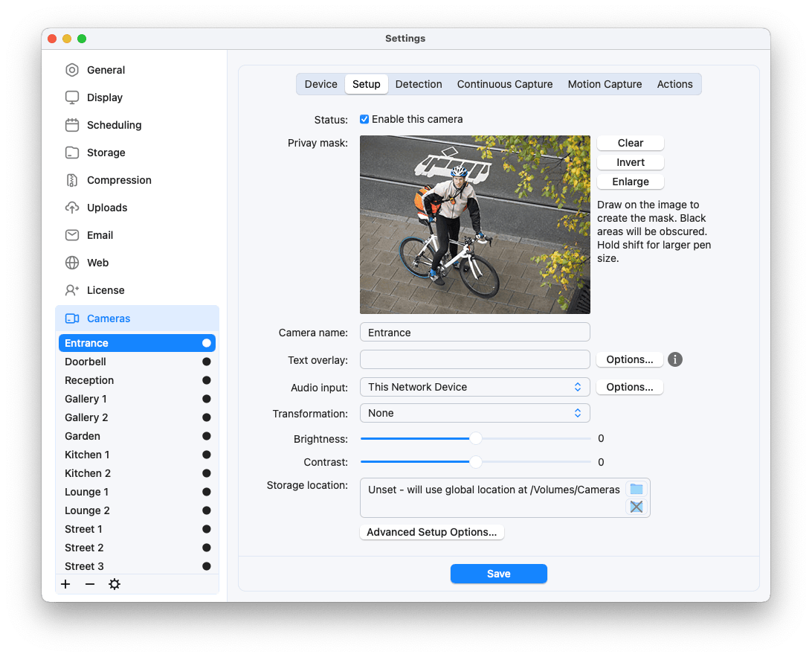Add a new camera with the plus icon
Viewport: 812px width, 657px height.
pos(65,584)
